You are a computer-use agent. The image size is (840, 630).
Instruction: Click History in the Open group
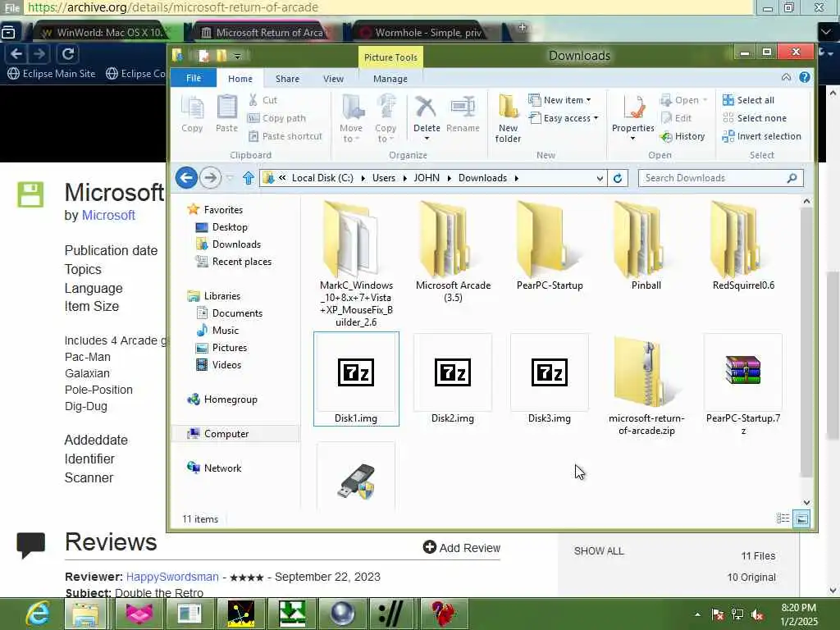click(682, 137)
